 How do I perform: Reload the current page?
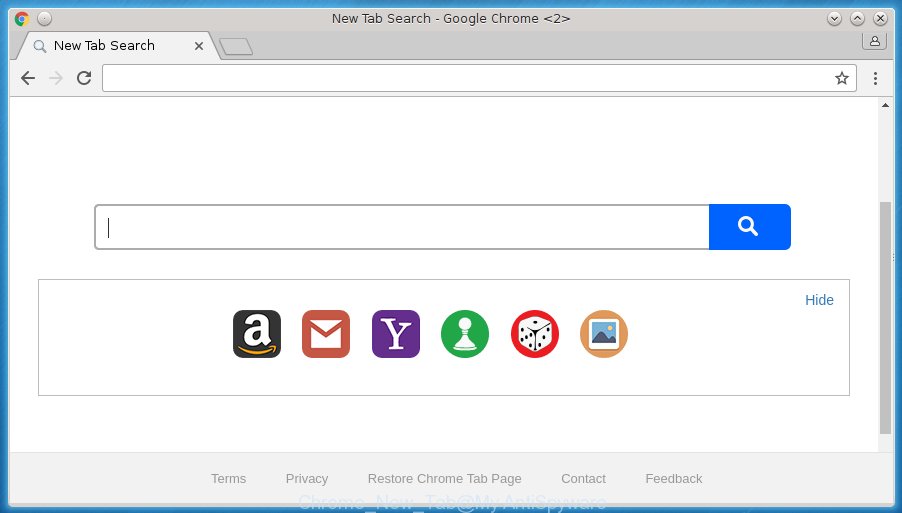(x=84, y=78)
